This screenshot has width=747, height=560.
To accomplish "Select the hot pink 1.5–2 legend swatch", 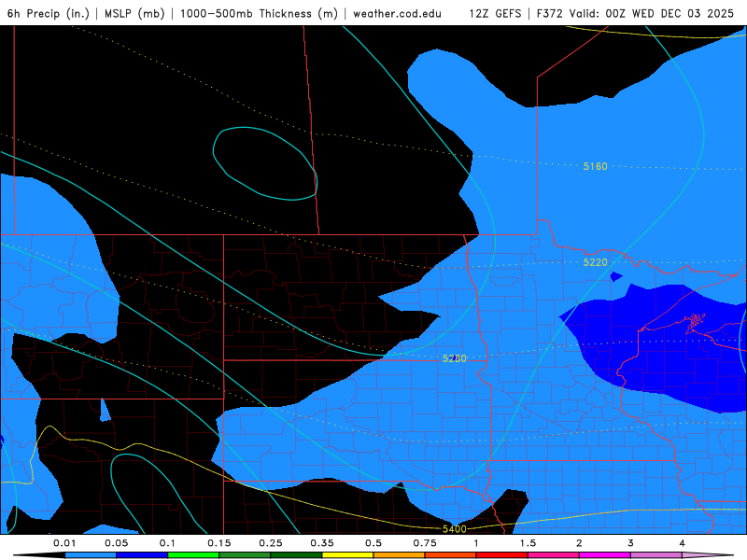I will point(554,555).
